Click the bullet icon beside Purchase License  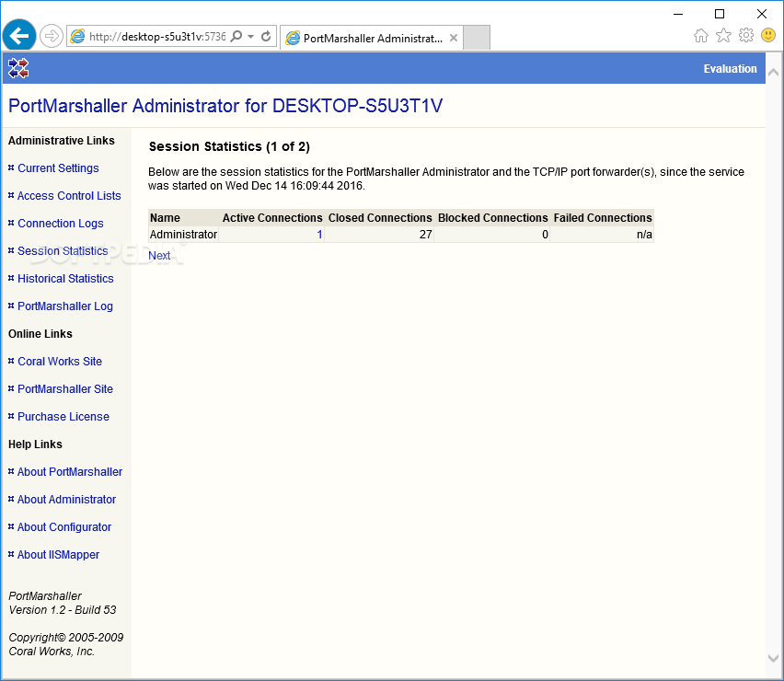coord(11,416)
